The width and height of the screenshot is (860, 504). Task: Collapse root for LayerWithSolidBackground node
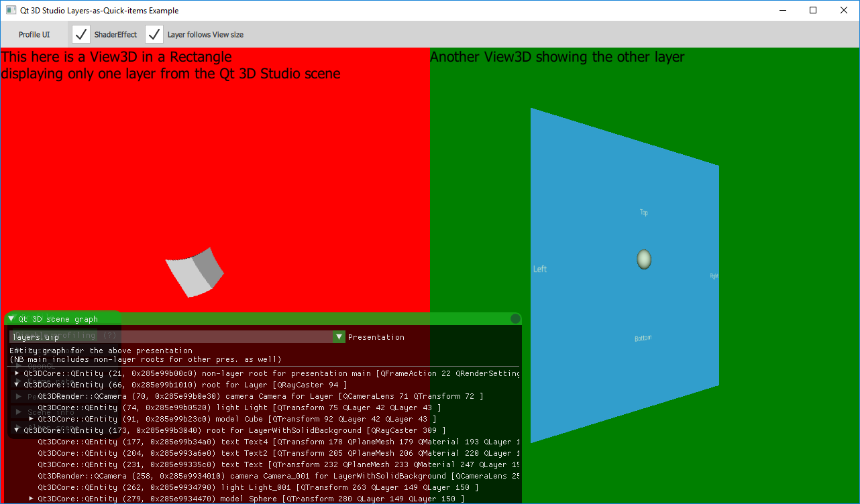tap(17, 430)
